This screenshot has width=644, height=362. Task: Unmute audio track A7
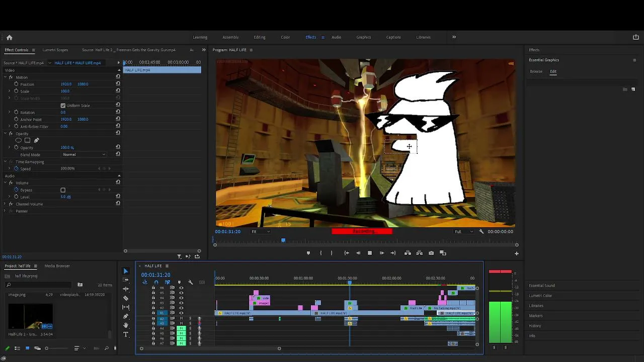(181, 343)
